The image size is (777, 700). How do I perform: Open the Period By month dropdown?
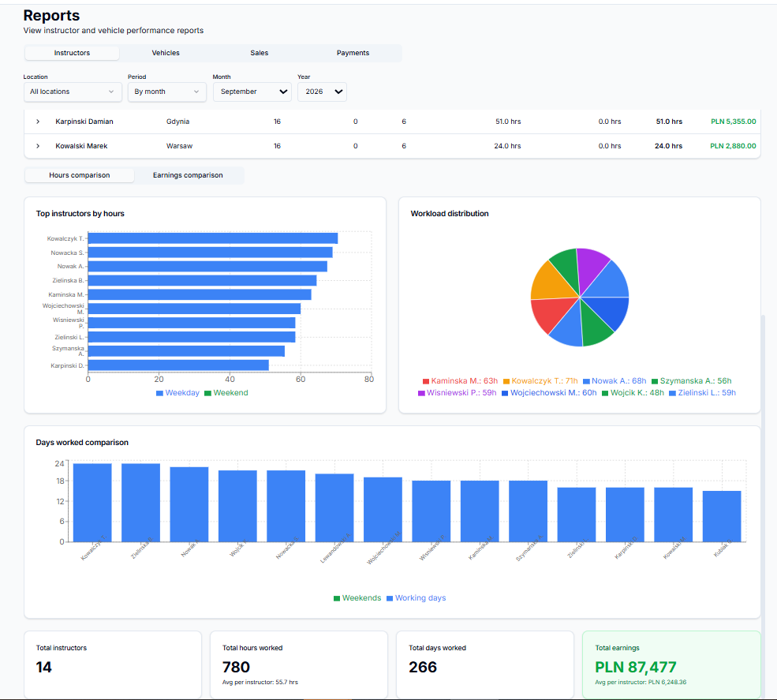click(166, 92)
